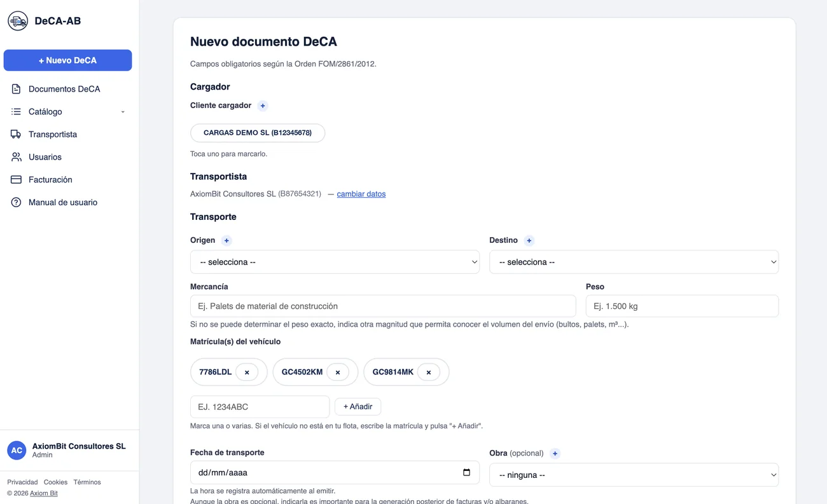The width and height of the screenshot is (827, 504).
Task: Remove matrícula GC9814MK with its x
Action: 429,372
